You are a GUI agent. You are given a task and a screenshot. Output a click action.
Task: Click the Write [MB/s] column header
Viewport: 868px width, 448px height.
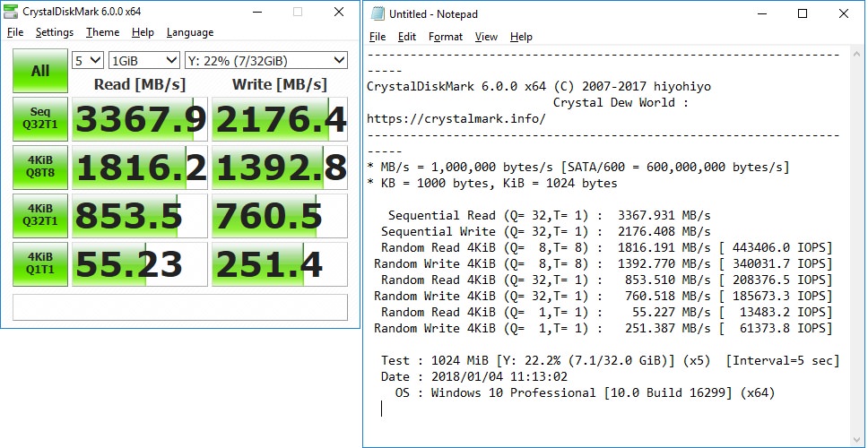pos(280,84)
